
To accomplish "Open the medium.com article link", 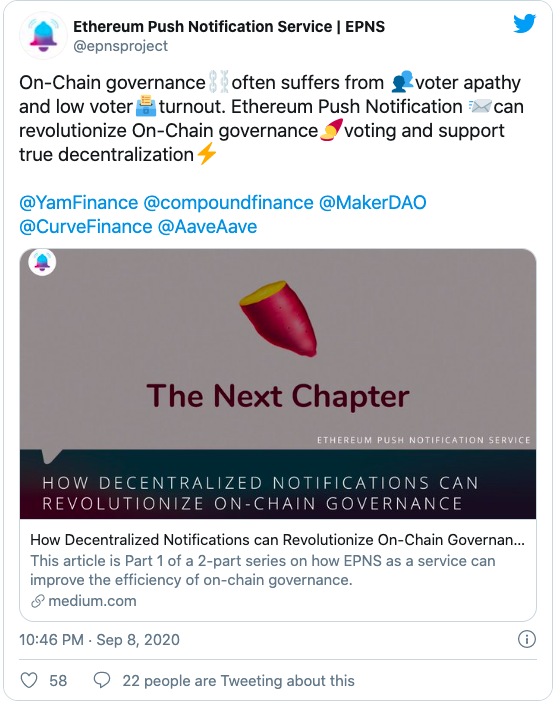I will [92, 601].
